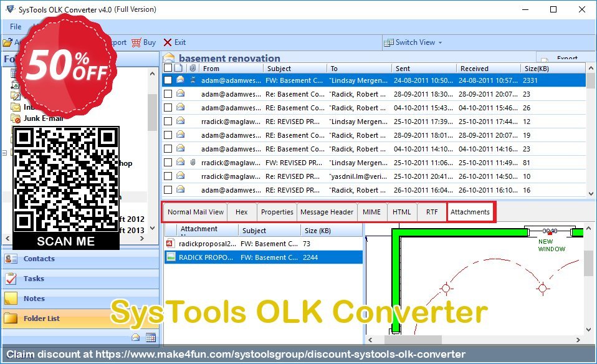This screenshot has width=597, height=364.
Task: Click envelope icon of size 26 email
Action: point(181,107)
